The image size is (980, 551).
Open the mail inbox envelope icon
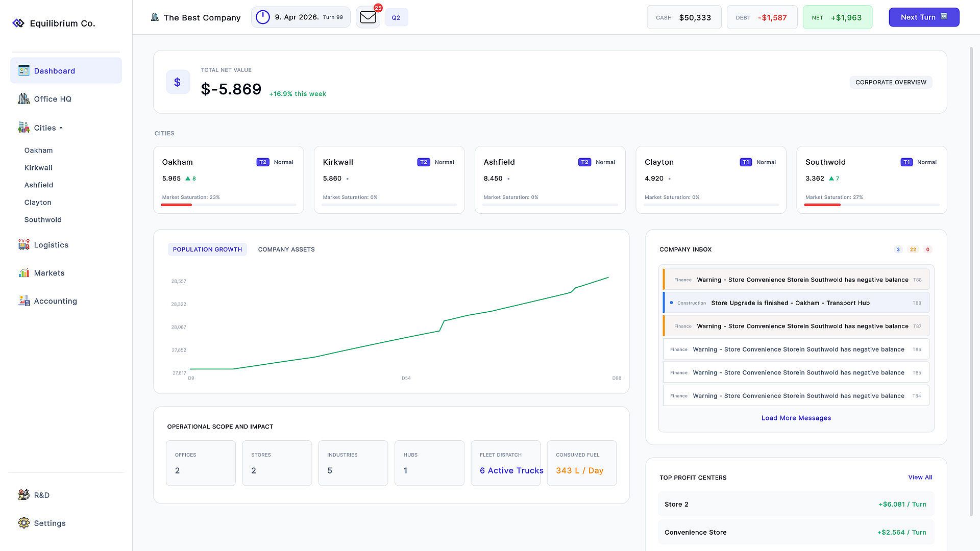tap(367, 17)
